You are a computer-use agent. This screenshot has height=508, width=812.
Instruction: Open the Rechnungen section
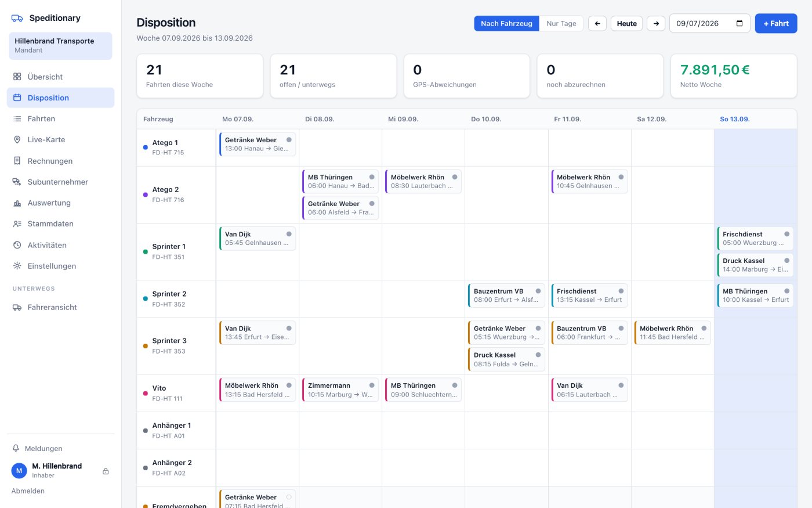click(60, 161)
